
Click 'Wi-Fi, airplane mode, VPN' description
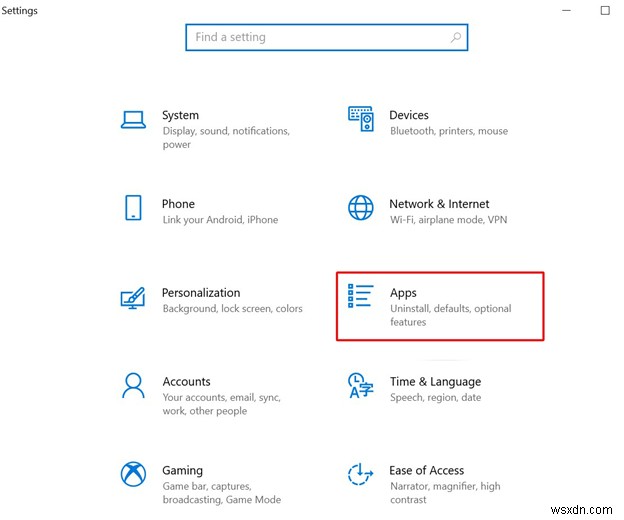(x=448, y=220)
